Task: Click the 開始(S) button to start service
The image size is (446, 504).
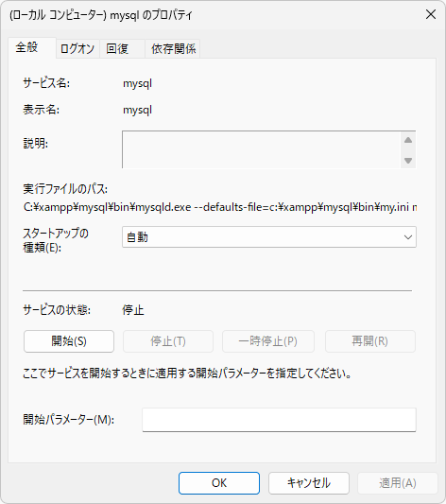Action: pos(69,341)
